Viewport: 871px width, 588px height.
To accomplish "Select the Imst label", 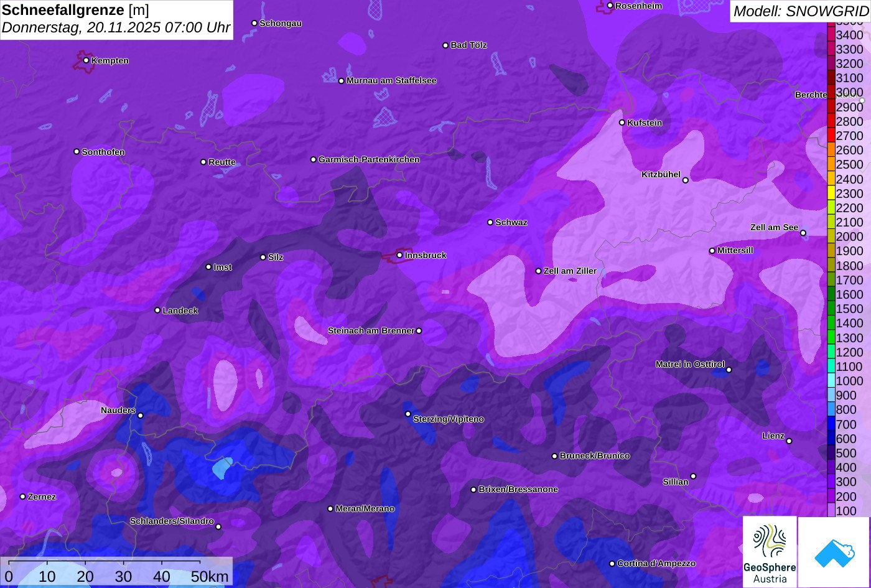I will [x=223, y=267].
